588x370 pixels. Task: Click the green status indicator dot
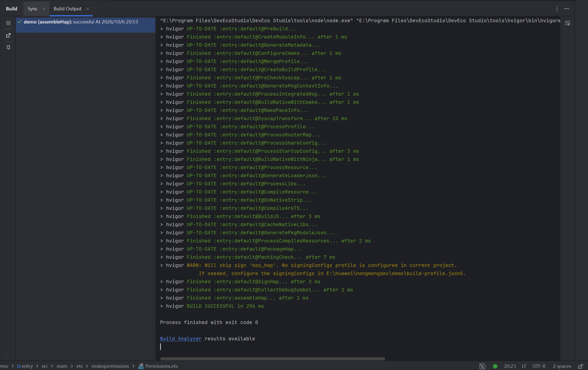click(495, 366)
